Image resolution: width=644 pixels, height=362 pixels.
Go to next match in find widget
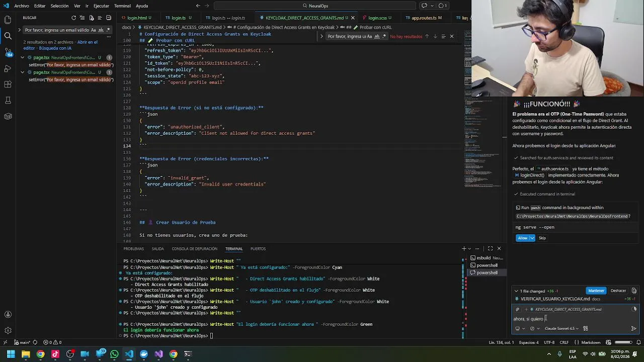435,36
